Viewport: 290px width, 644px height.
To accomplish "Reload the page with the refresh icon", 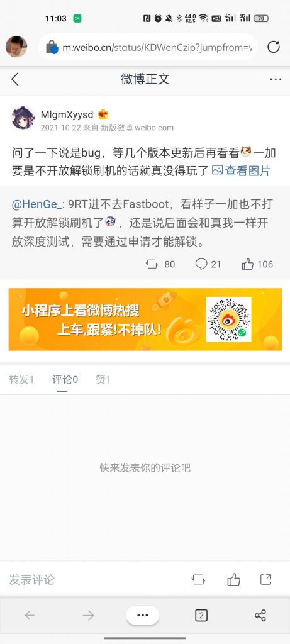I will coord(274,47).
